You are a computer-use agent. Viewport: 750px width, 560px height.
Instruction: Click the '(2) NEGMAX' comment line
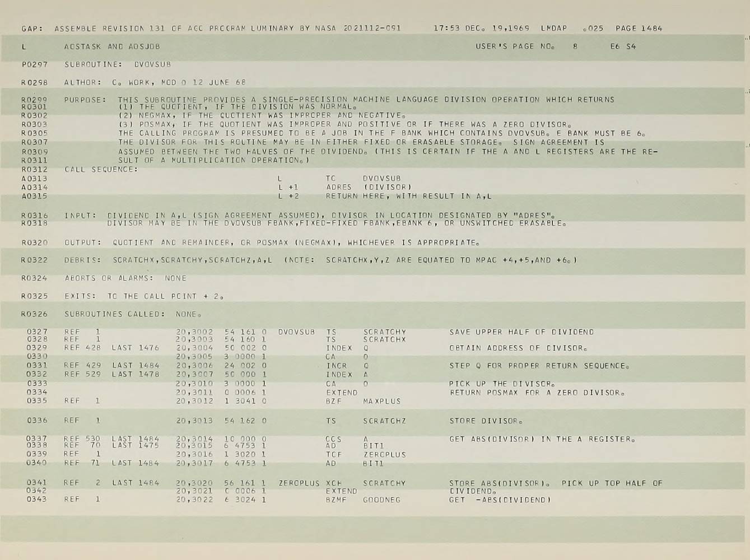pyautogui.click(x=262, y=115)
